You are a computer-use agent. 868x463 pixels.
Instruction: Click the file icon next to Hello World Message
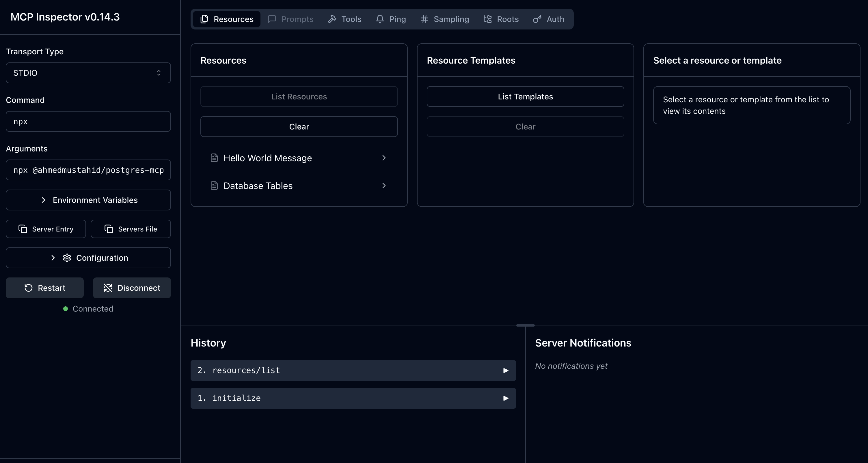(x=214, y=158)
